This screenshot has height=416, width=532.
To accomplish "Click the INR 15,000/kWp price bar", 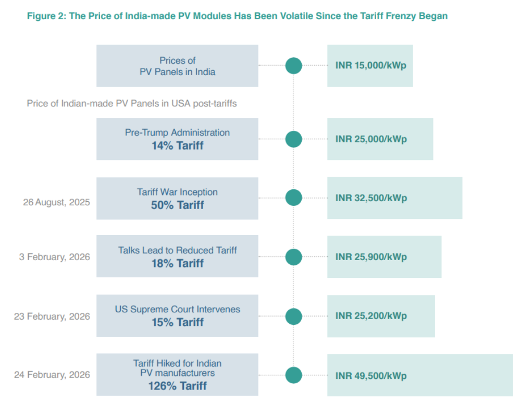I will click(x=370, y=66).
